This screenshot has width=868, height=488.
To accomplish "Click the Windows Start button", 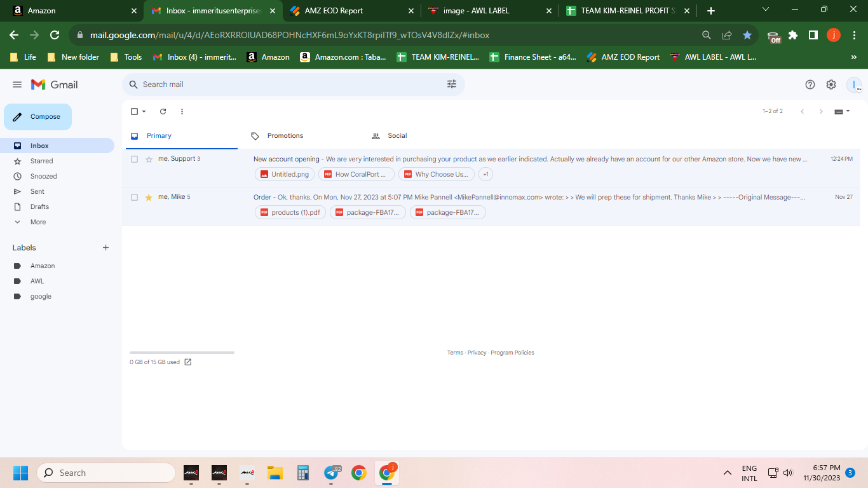I will point(20,473).
